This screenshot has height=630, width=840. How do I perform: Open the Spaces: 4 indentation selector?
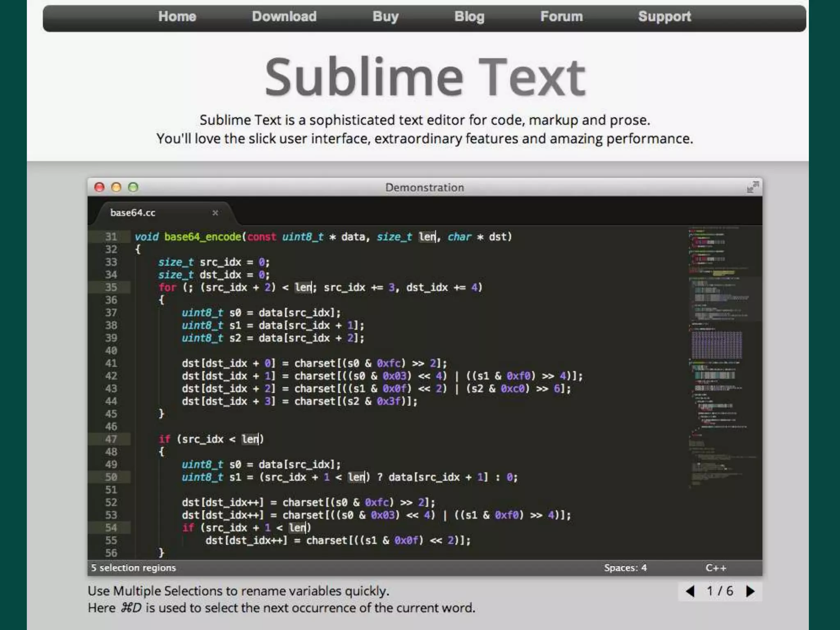(625, 568)
